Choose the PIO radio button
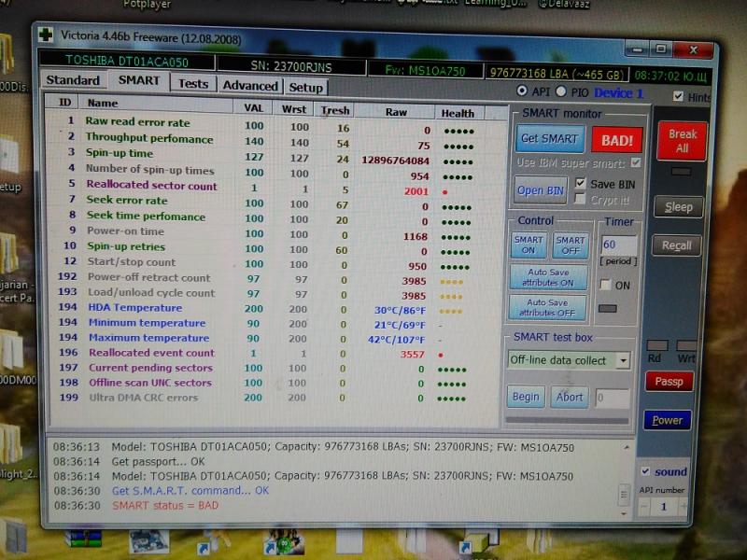 pyautogui.click(x=561, y=91)
